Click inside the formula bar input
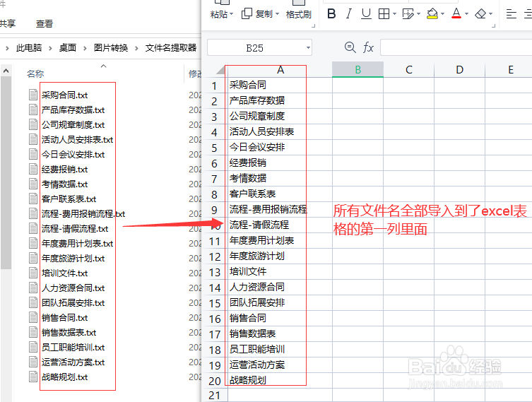The image size is (532, 402). [x=456, y=47]
